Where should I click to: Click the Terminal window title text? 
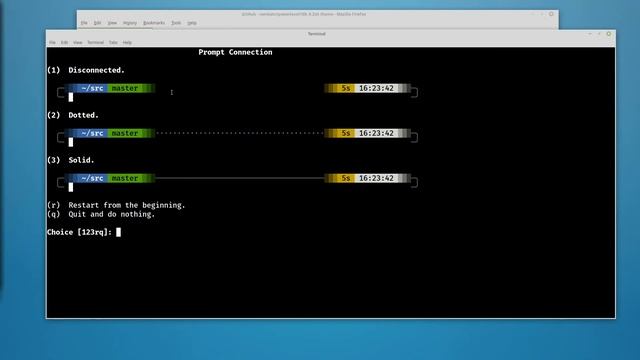coord(317,34)
